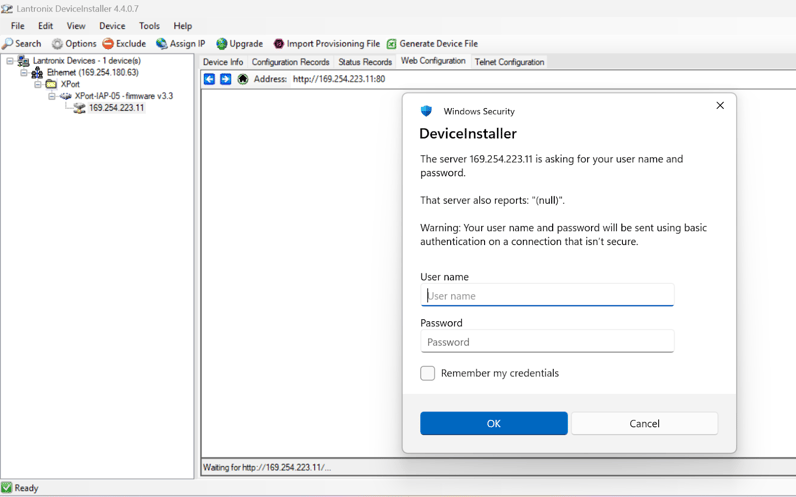796x497 pixels.
Task: Open the Help menu
Action: (183, 26)
